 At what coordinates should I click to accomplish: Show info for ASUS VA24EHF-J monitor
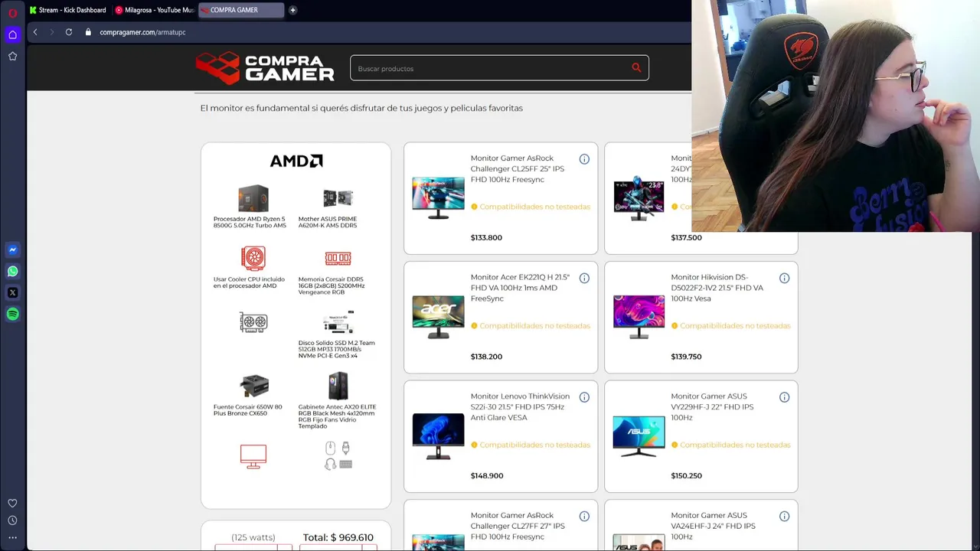tap(784, 517)
